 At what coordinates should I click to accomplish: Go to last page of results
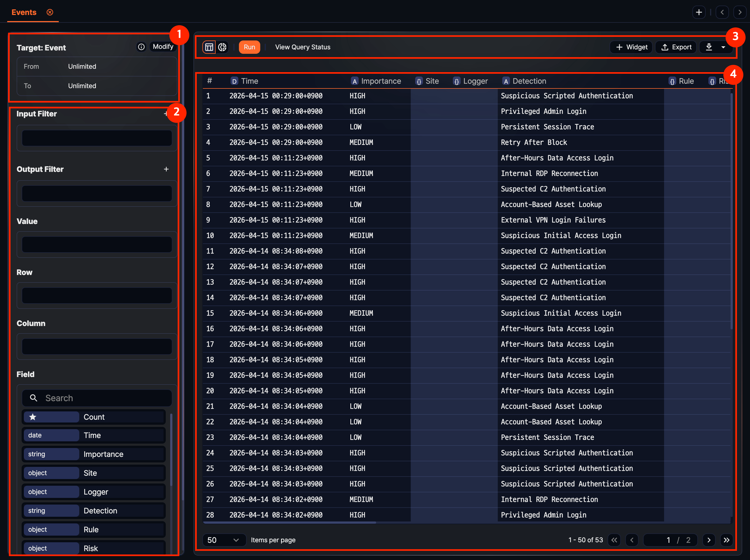pyautogui.click(x=726, y=540)
